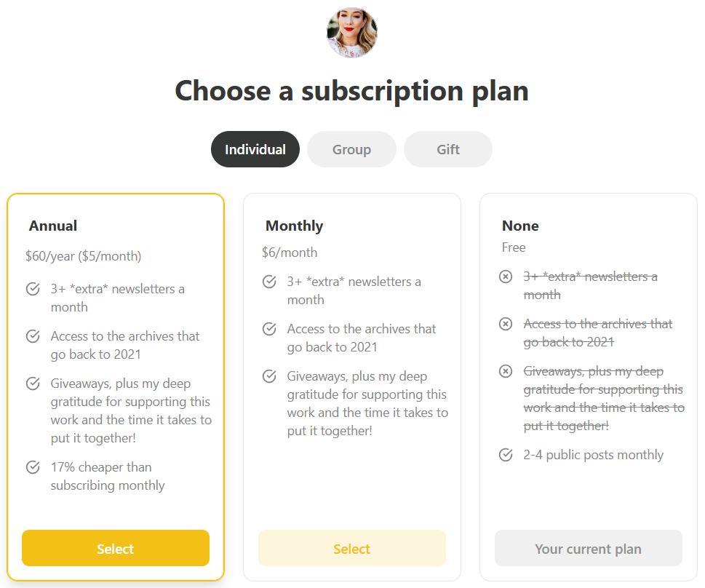Click the checkmark beside "17% cheaper" benefit
The image size is (705, 588).
click(x=33, y=466)
